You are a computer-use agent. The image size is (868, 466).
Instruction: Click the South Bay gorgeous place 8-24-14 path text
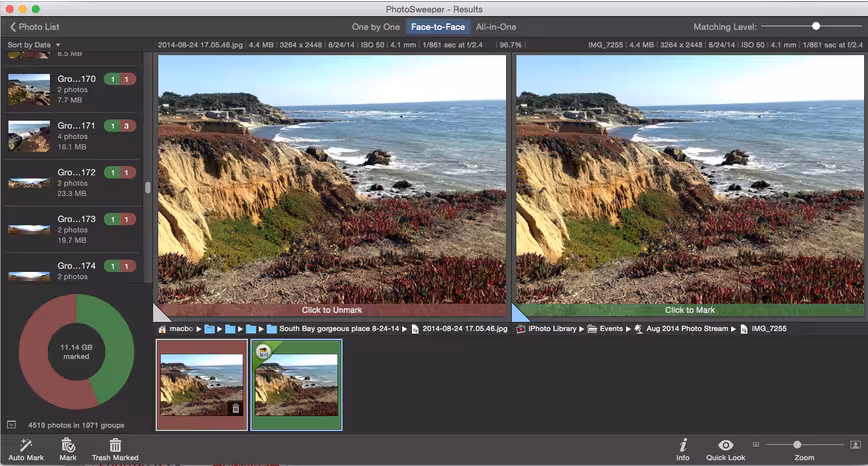tap(339, 329)
